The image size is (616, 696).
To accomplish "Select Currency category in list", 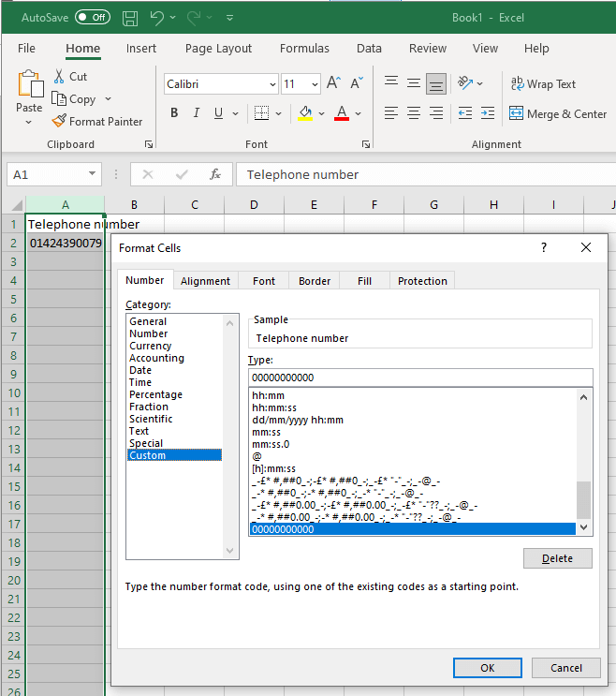I will 150,346.
